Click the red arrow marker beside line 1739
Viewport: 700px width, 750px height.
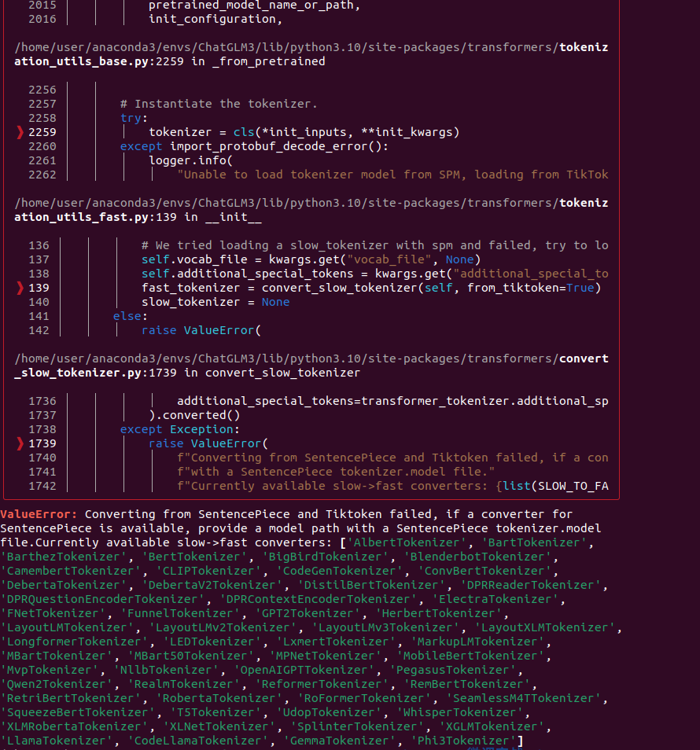[20, 443]
